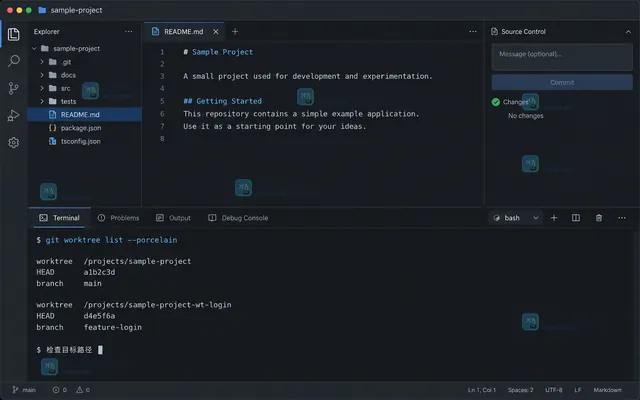Click the sample-project title folder icon

coord(42,10)
